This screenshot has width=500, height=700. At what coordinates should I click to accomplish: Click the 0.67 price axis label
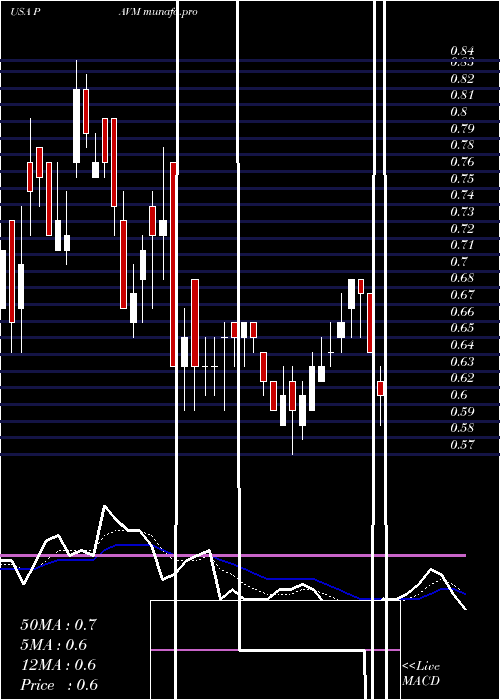click(x=462, y=295)
